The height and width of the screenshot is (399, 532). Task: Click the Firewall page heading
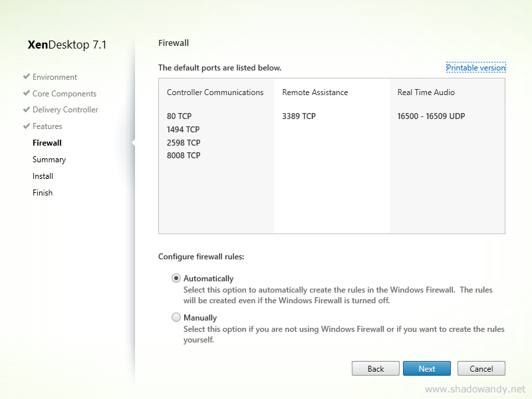(174, 43)
